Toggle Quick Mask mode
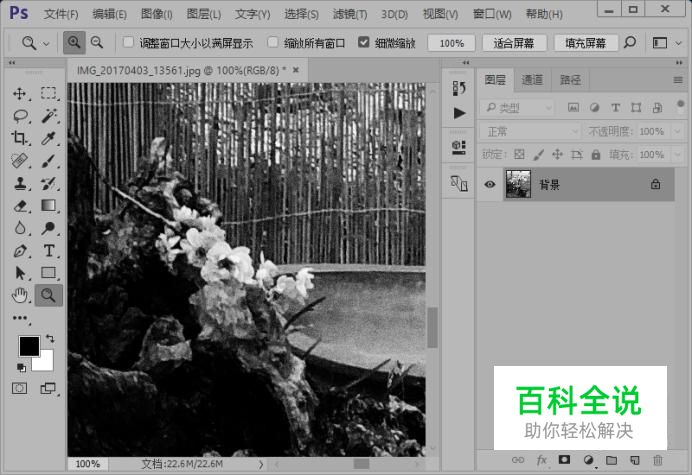The image size is (692, 475). point(19,388)
